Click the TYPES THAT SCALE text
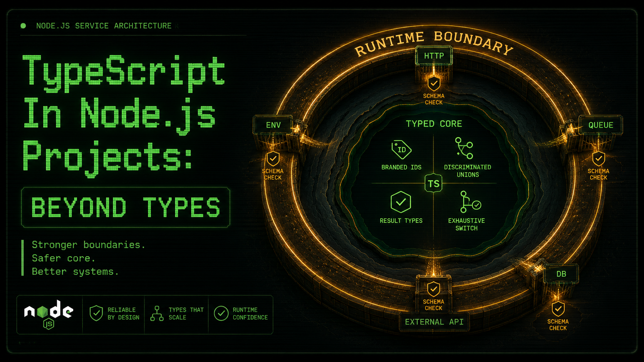644x362 pixels. coord(186,314)
